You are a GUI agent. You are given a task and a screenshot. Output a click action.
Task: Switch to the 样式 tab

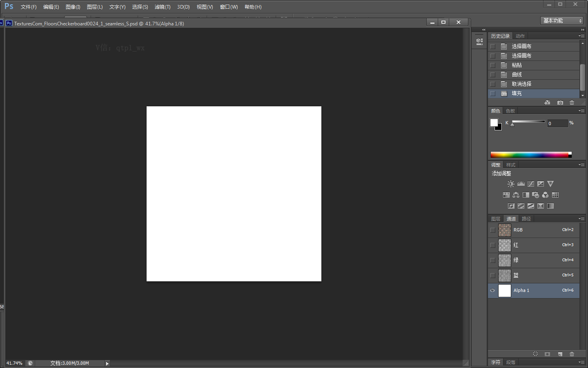click(x=511, y=165)
